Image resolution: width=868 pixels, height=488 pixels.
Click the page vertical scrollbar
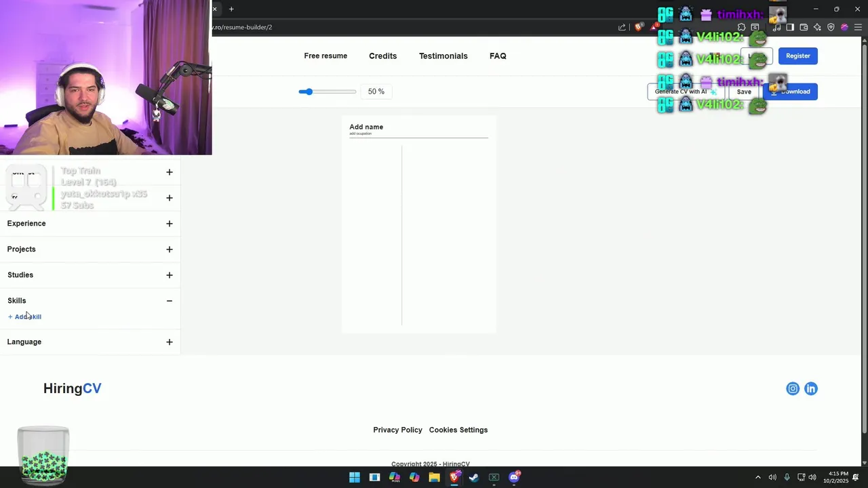864,237
